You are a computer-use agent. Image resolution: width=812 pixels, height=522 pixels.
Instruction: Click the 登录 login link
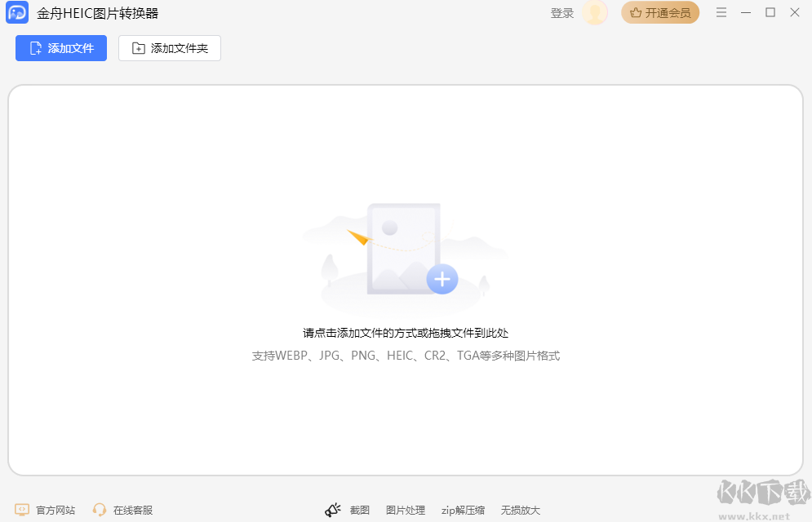click(561, 13)
